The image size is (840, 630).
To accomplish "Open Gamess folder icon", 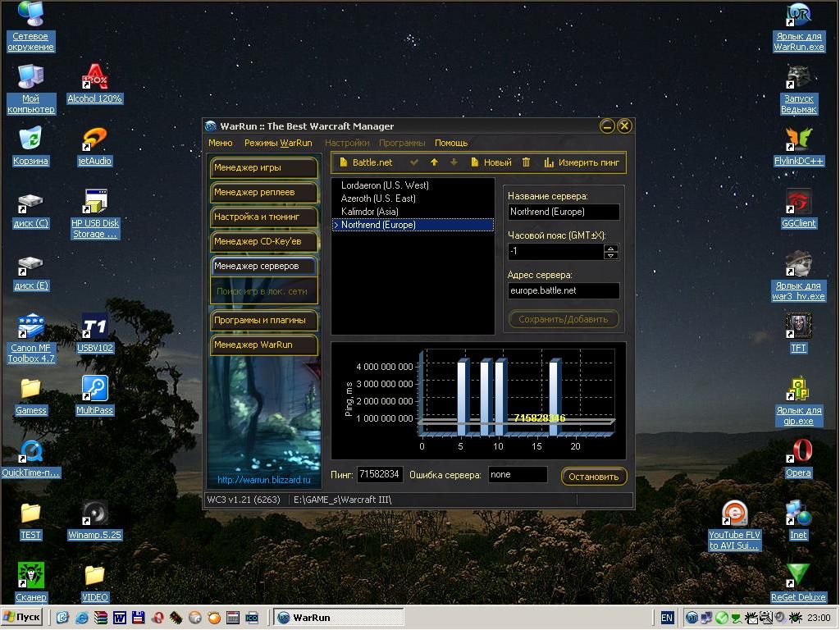I will click(30, 396).
